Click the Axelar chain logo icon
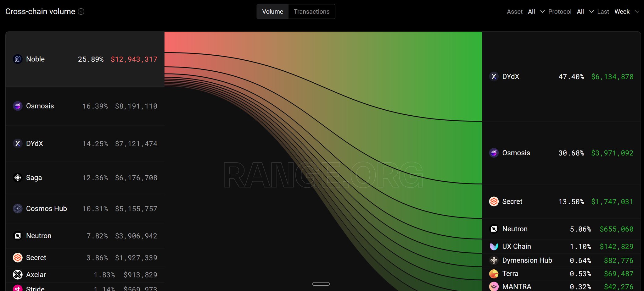 (18, 275)
